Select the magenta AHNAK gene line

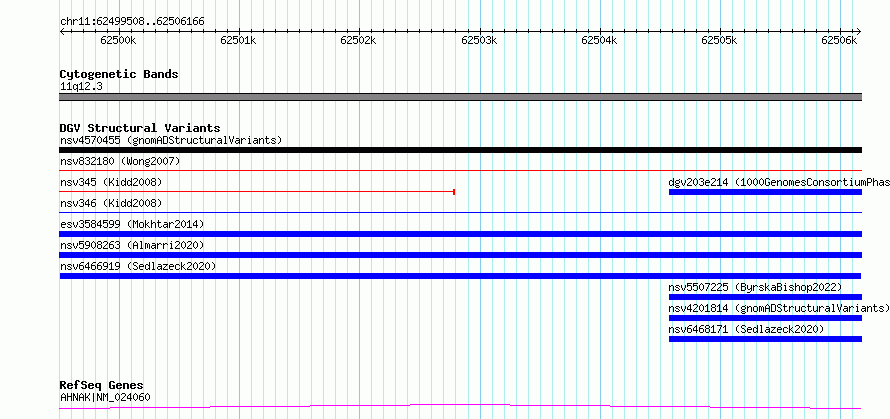coord(461,407)
